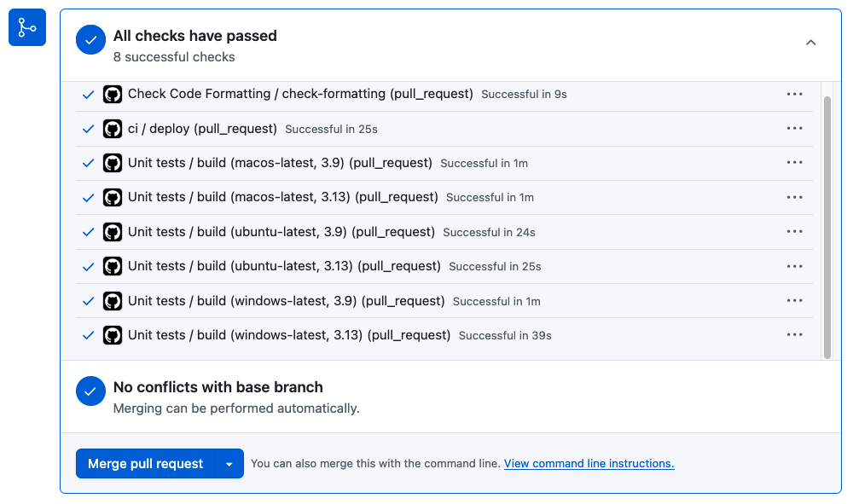This screenshot has width=853, height=504.
Task: Click GitHub logo next to ci / deploy
Action: (x=113, y=129)
